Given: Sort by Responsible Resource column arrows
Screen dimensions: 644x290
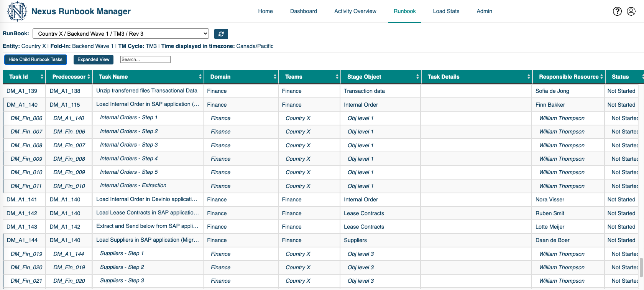Looking at the screenshot, I should click(601, 77).
